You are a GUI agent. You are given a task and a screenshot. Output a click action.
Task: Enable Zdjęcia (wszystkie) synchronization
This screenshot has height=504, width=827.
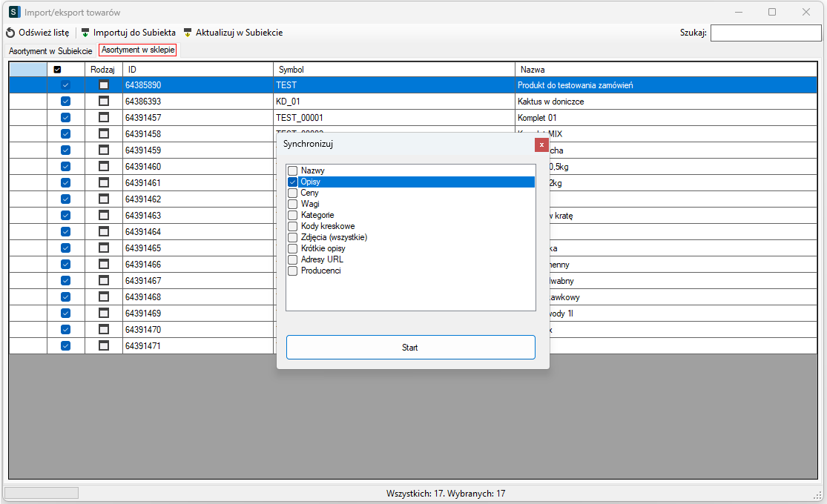[x=293, y=238]
